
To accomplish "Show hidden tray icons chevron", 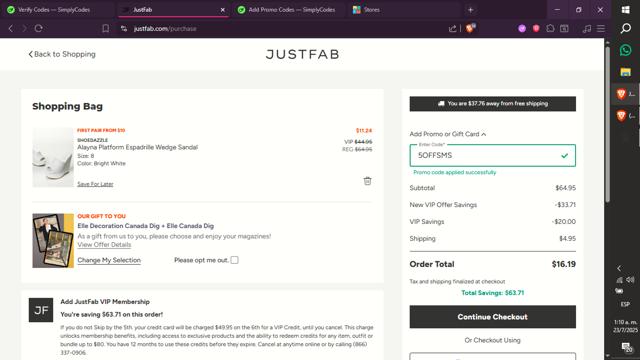I will tap(619, 268).
